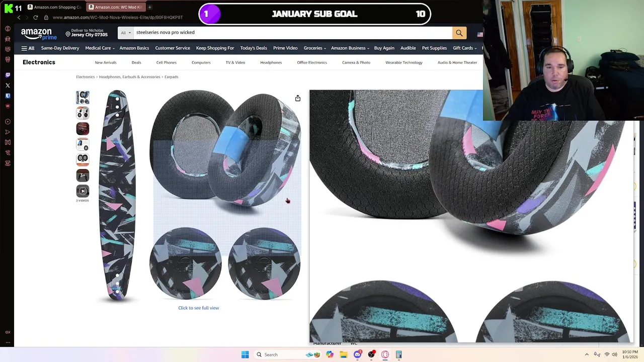Select the first product thumbnail
The width and height of the screenshot is (644, 362).
click(x=83, y=98)
